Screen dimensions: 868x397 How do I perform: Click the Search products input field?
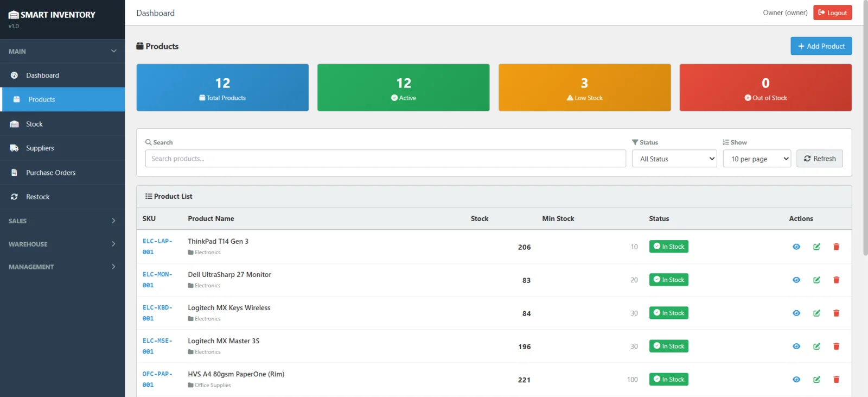pyautogui.click(x=385, y=159)
